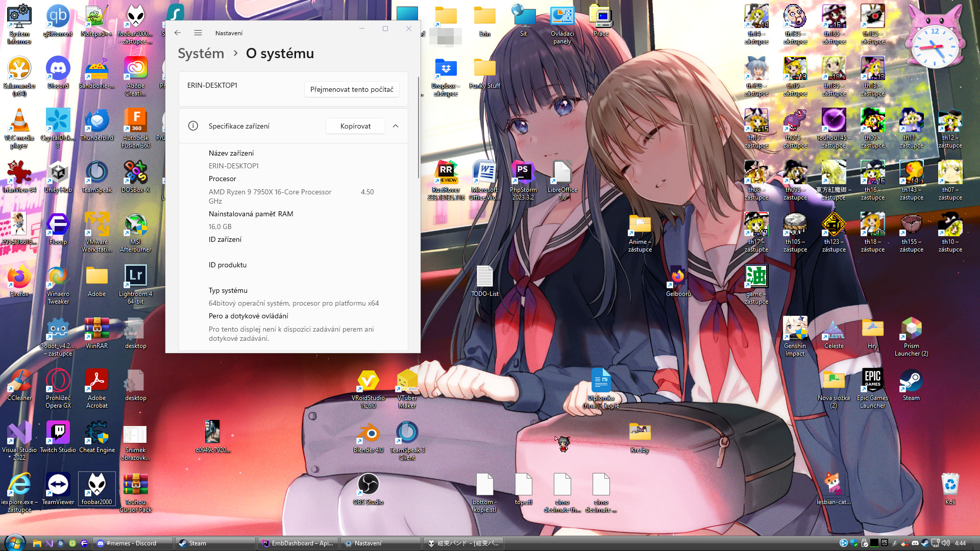Click the Kopírovat button for device specs
The height and width of the screenshot is (551, 980).
click(355, 126)
